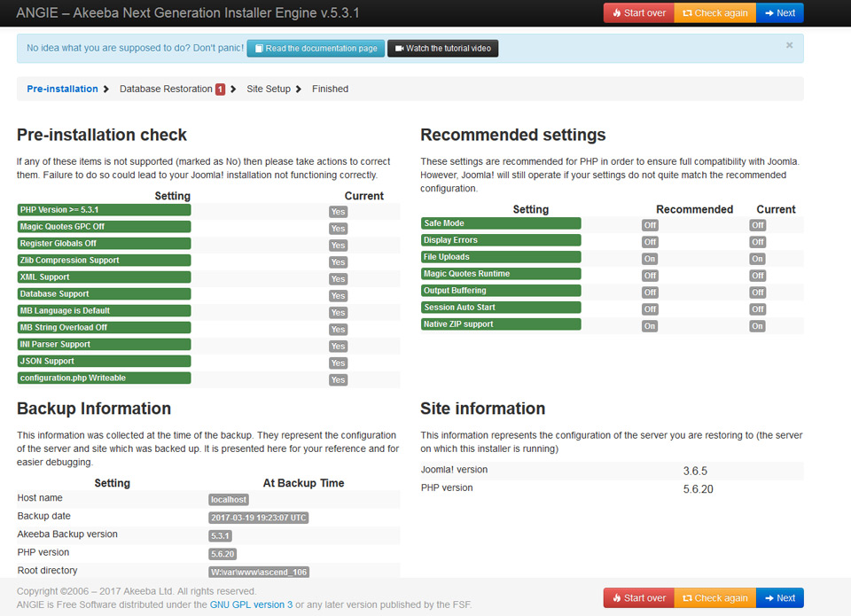Image resolution: width=851 pixels, height=616 pixels.
Task: Click the bottom Check again button
Action: 714,598
